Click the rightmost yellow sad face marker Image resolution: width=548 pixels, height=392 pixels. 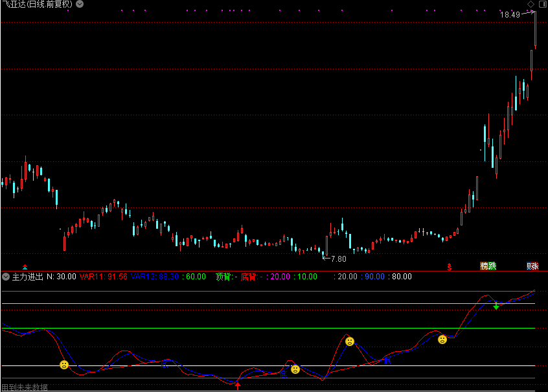click(x=442, y=339)
